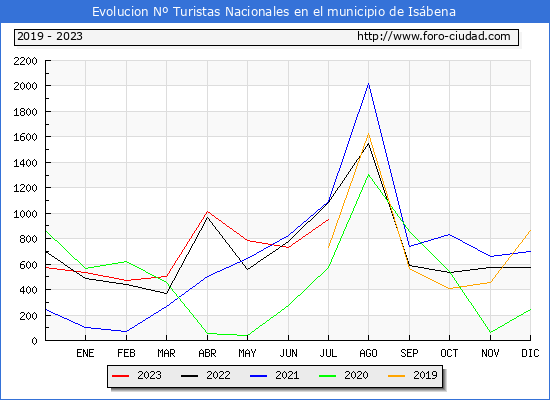
Task: Click the 2000 y-axis value
Action: (x=25, y=86)
